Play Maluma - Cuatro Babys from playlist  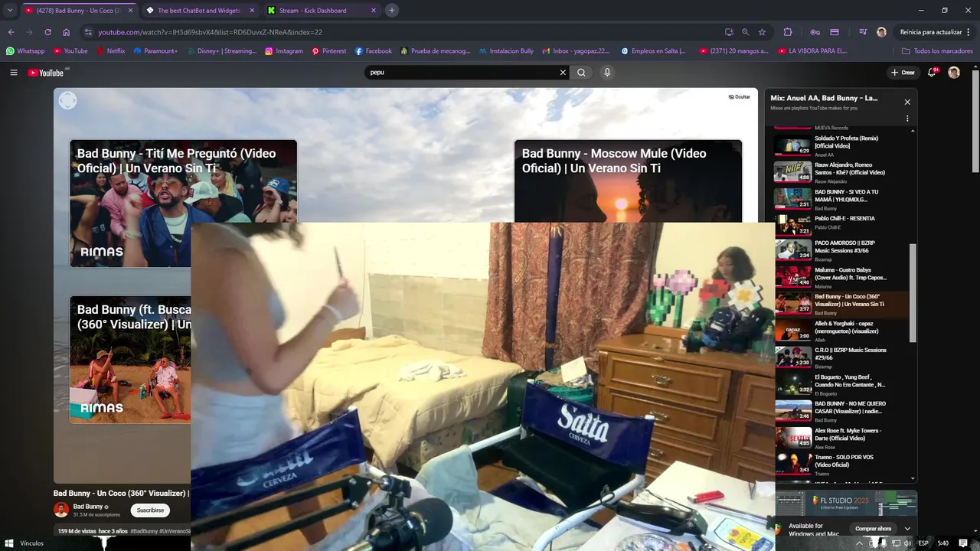[x=841, y=277]
